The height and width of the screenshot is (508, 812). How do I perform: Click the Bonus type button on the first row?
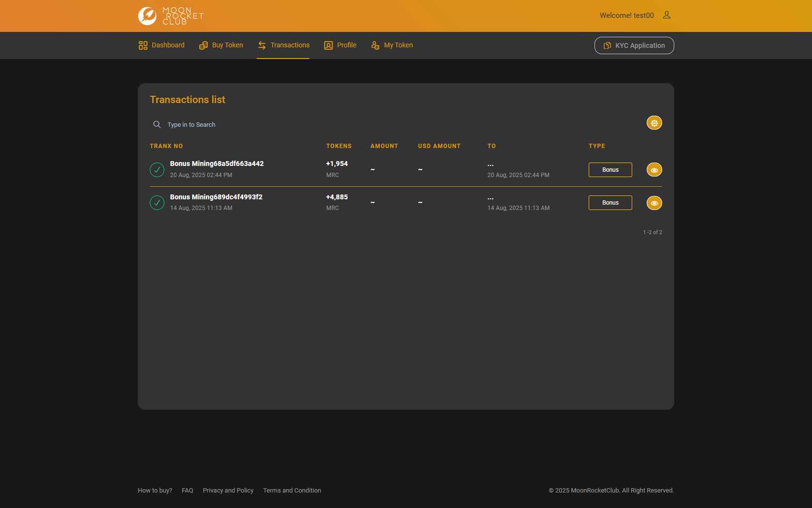click(x=610, y=169)
